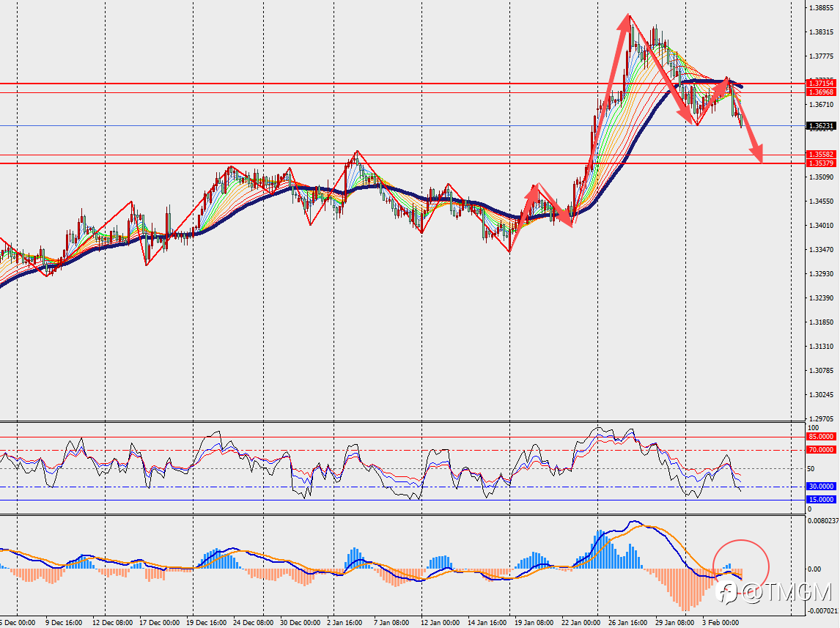
Task: Click the 17 Dec 00:00 time axis label
Action: [x=160, y=623]
